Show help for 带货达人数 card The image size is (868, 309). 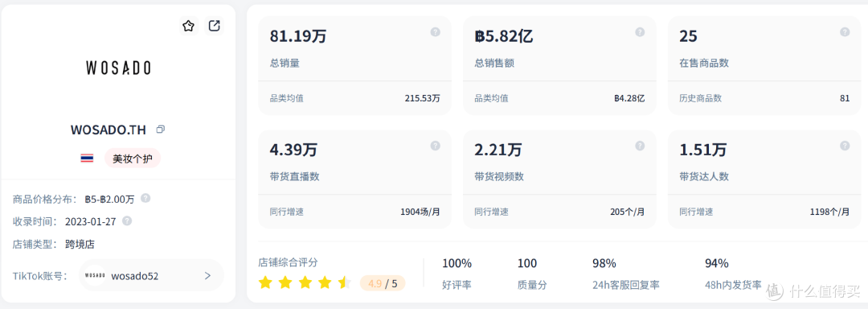click(845, 146)
